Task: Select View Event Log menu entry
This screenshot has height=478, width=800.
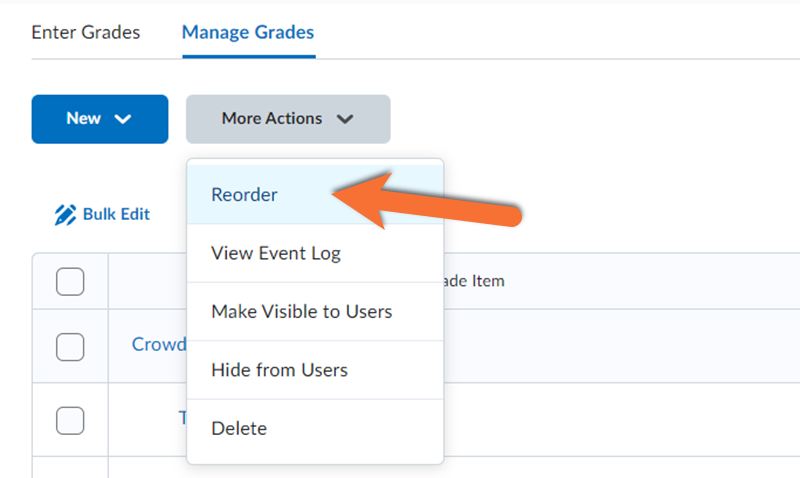Action: (x=276, y=253)
